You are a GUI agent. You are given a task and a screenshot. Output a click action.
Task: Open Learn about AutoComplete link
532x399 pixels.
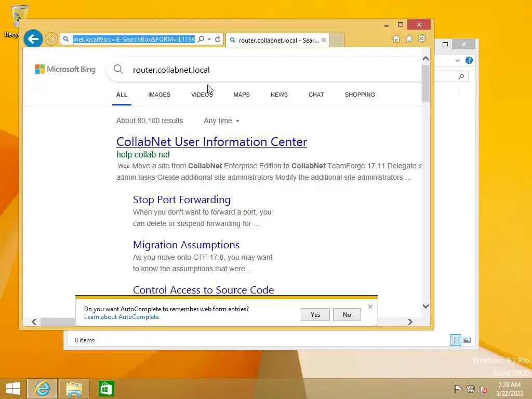[122, 317]
